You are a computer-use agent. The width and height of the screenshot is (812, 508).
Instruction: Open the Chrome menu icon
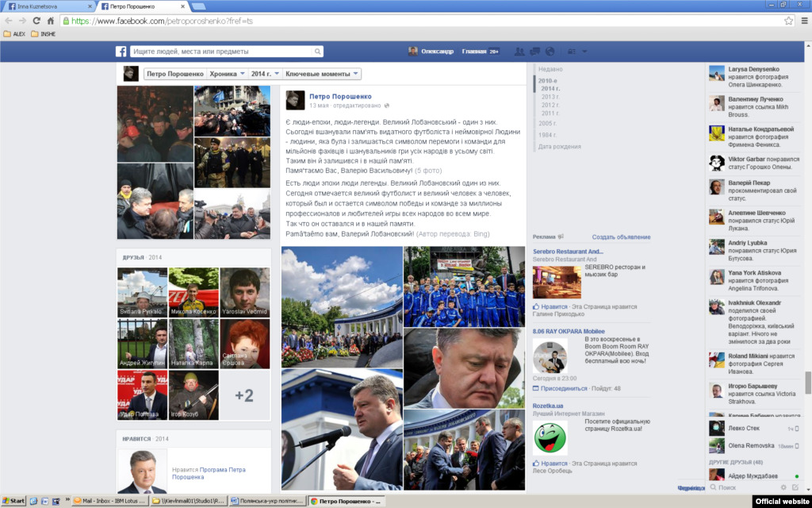[x=802, y=21]
